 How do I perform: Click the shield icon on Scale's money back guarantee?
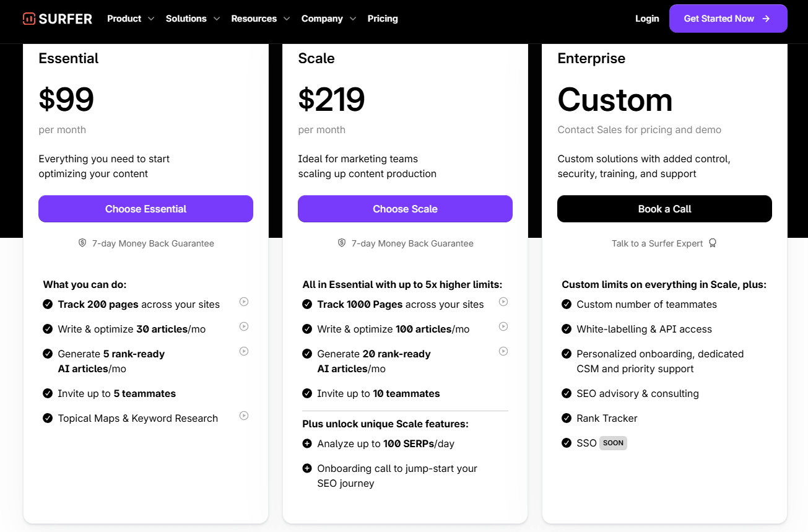pyautogui.click(x=341, y=243)
